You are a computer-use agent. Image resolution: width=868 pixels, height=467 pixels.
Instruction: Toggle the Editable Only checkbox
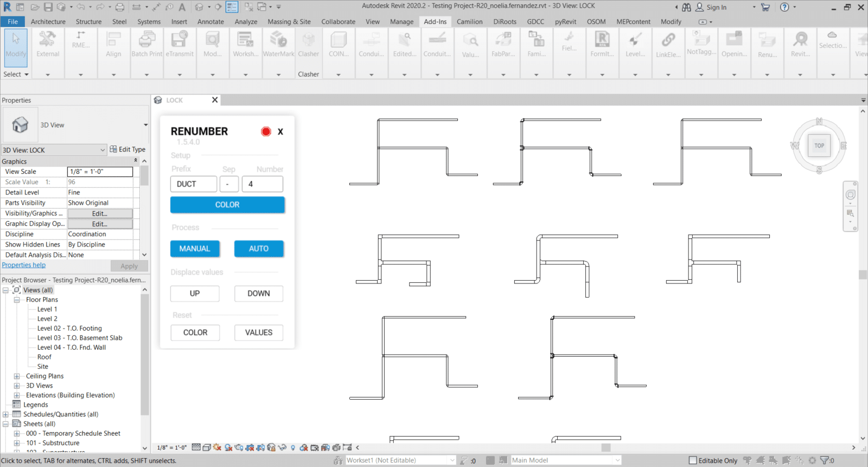click(x=693, y=460)
